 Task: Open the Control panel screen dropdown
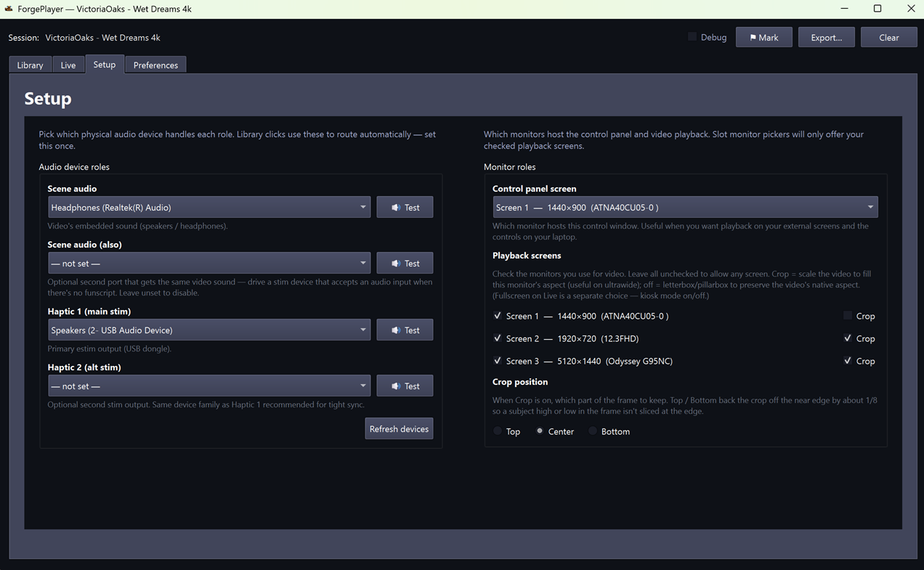pyautogui.click(x=685, y=207)
